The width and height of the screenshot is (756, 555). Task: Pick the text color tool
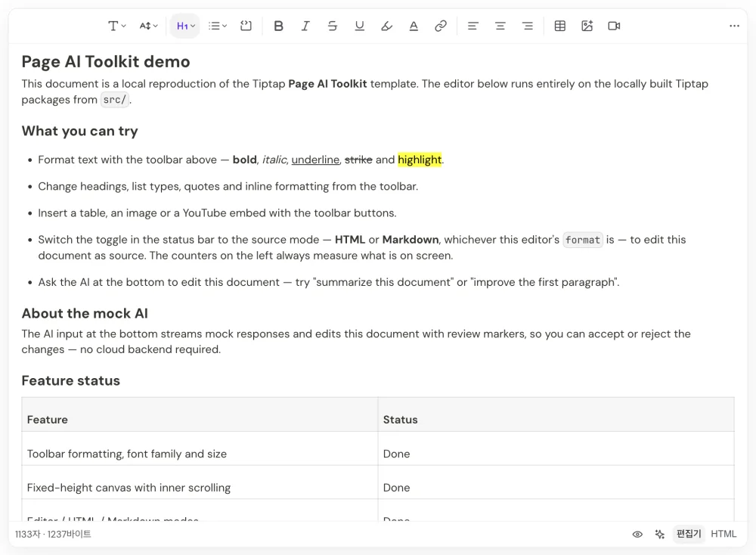click(x=414, y=26)
